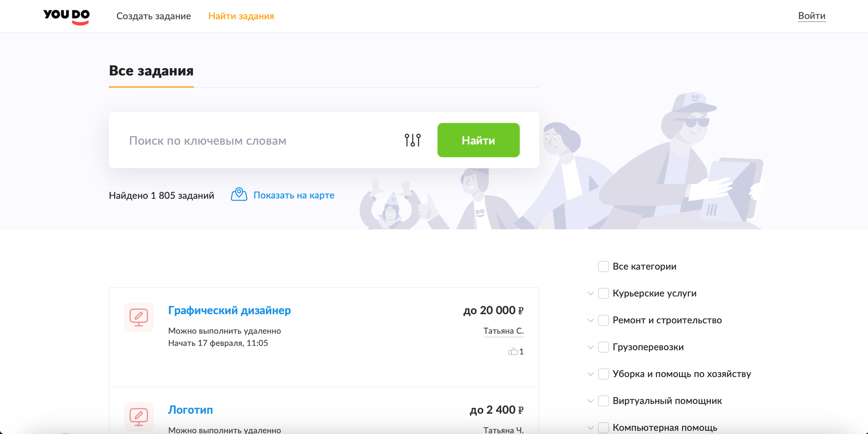Viewport: 868px width, 434px height.
Task: Open the search filters slider icon
Action: pos(412,140)
